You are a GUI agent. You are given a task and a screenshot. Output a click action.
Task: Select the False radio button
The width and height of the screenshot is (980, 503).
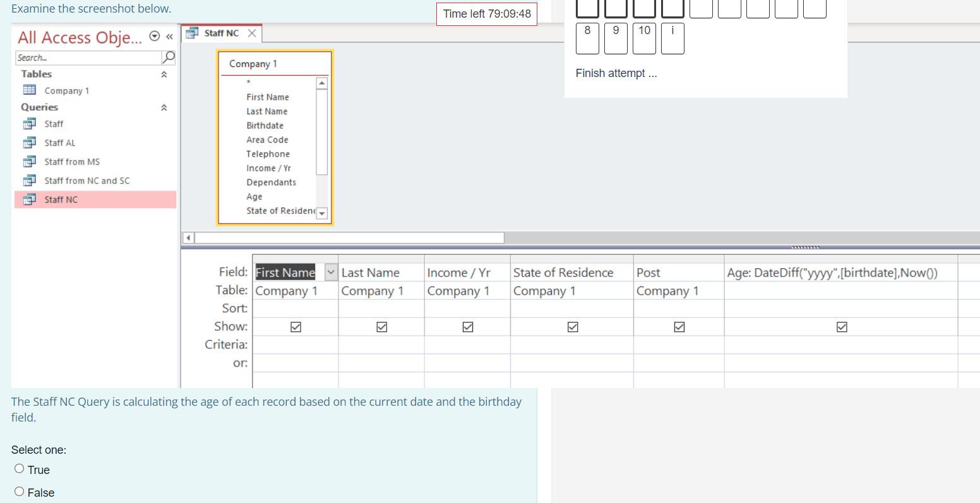19,491
